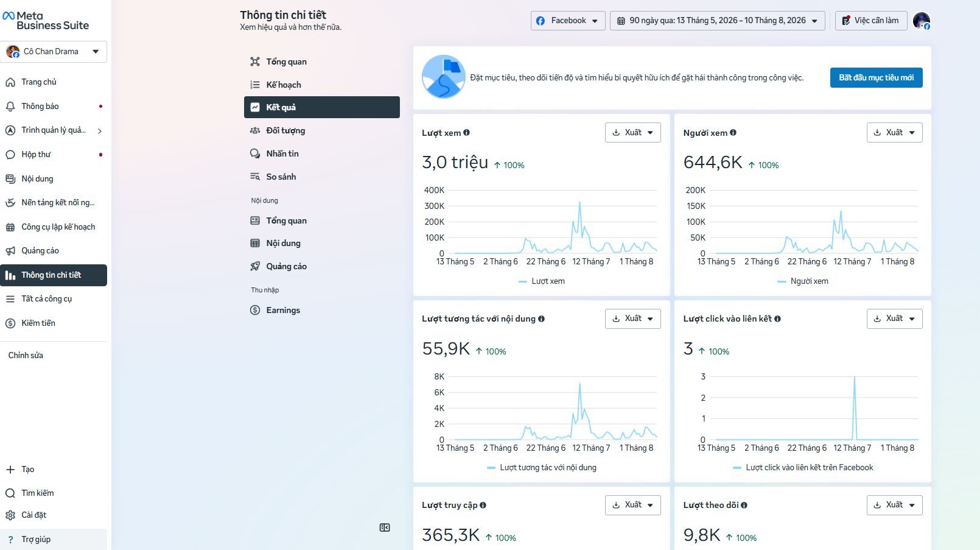Screen dimensions: 980x550
Task: Expand Xuất dropdown on Lượt theo dõi card
Action: click(894, 505)
